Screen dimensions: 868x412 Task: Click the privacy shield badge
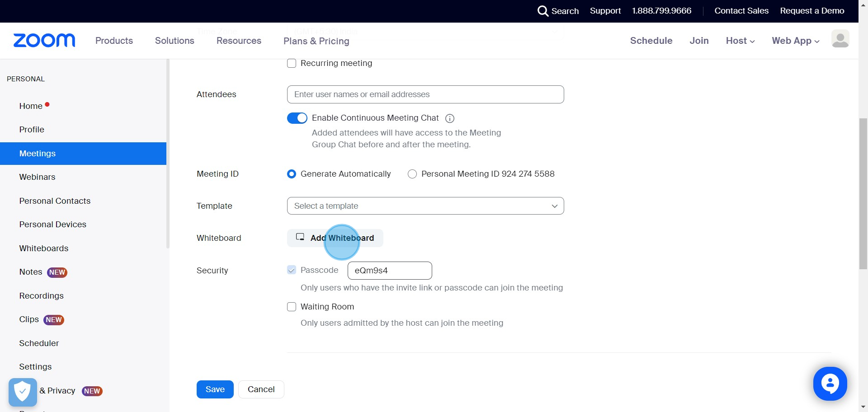pos(23,392)
